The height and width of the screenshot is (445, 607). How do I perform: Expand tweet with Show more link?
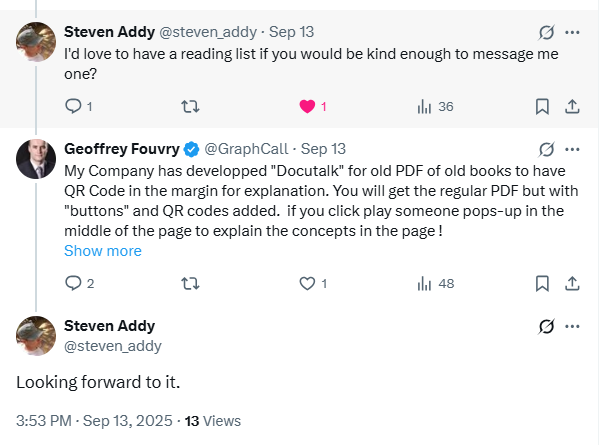103,251
